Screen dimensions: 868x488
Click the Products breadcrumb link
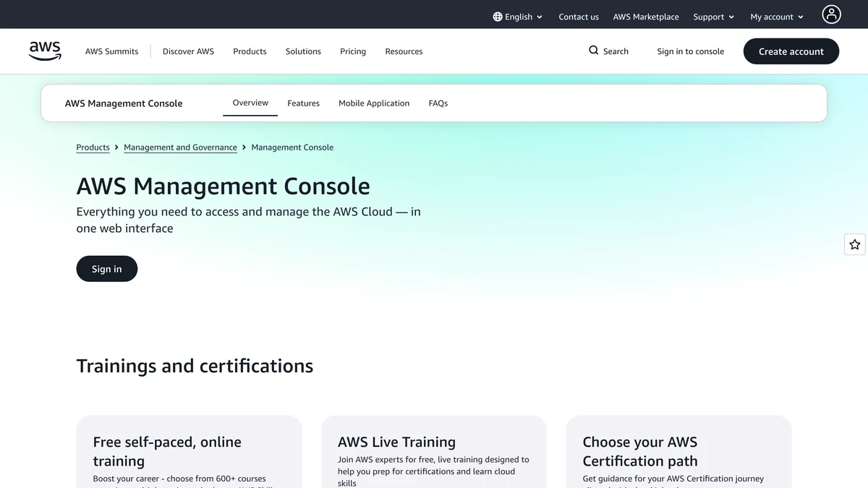click(93, 147)
